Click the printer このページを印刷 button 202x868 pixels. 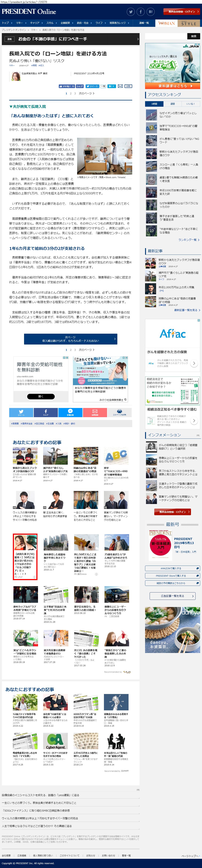[x=120, y=412]
